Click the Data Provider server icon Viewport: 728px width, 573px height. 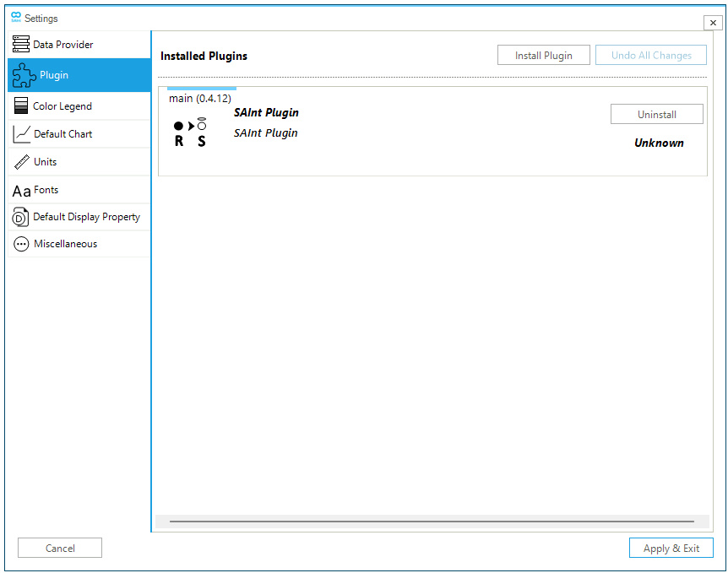pyautogui.click(x=21, y=44)
